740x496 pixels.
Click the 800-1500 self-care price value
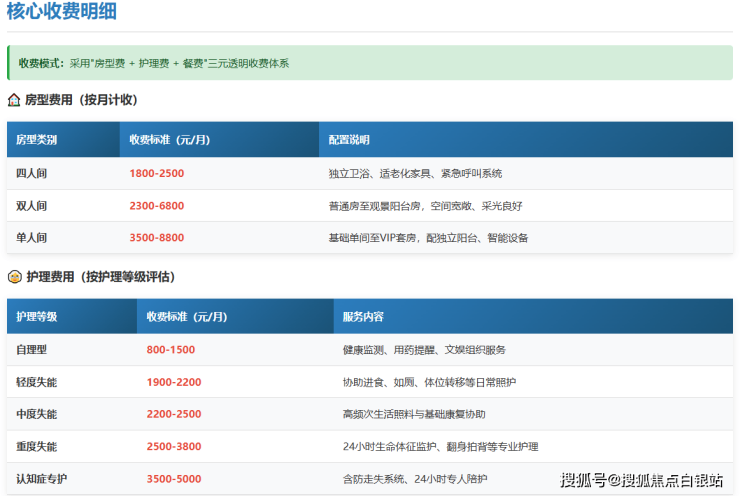tap(171, 350)
